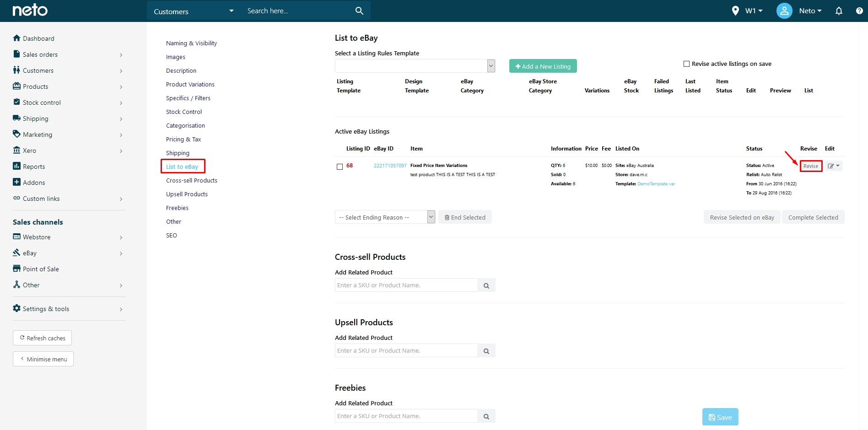Click the search magnifier icon in top bar

pos(359,11)
